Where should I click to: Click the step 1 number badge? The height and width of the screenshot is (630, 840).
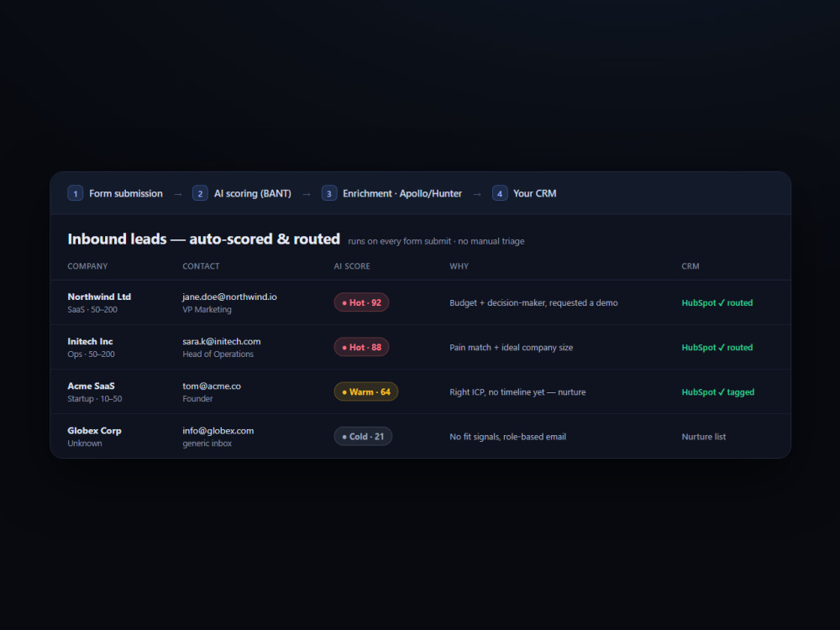point(75,193)
